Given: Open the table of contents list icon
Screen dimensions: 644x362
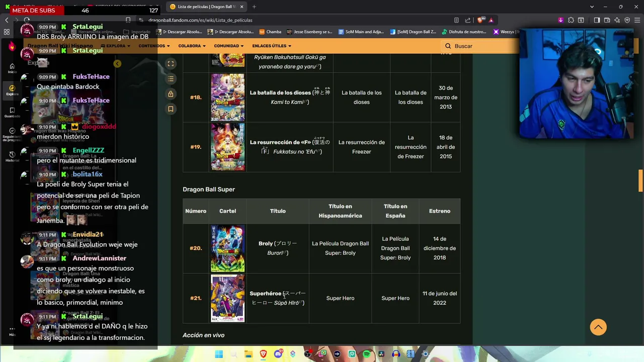Looking at the screenshot, I should click(x=171, y=79).
